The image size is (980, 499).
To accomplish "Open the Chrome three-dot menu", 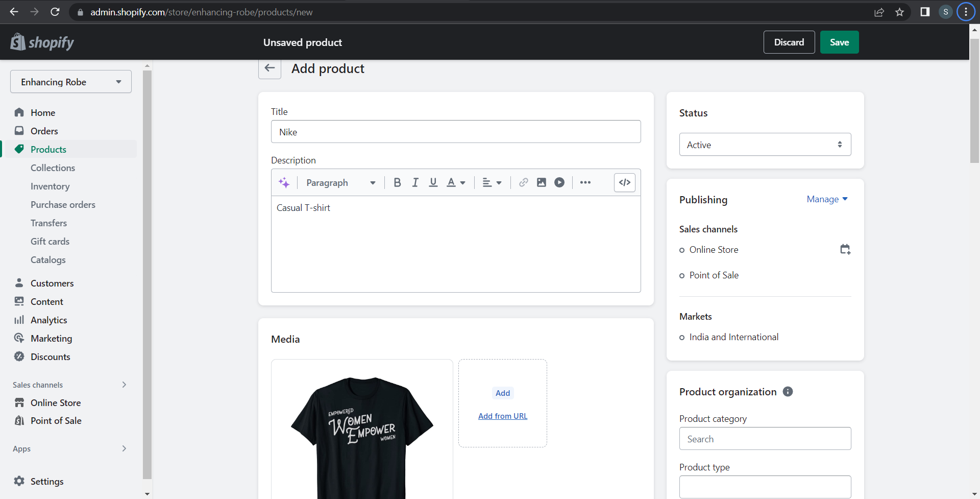I will (x=966, y=12).
